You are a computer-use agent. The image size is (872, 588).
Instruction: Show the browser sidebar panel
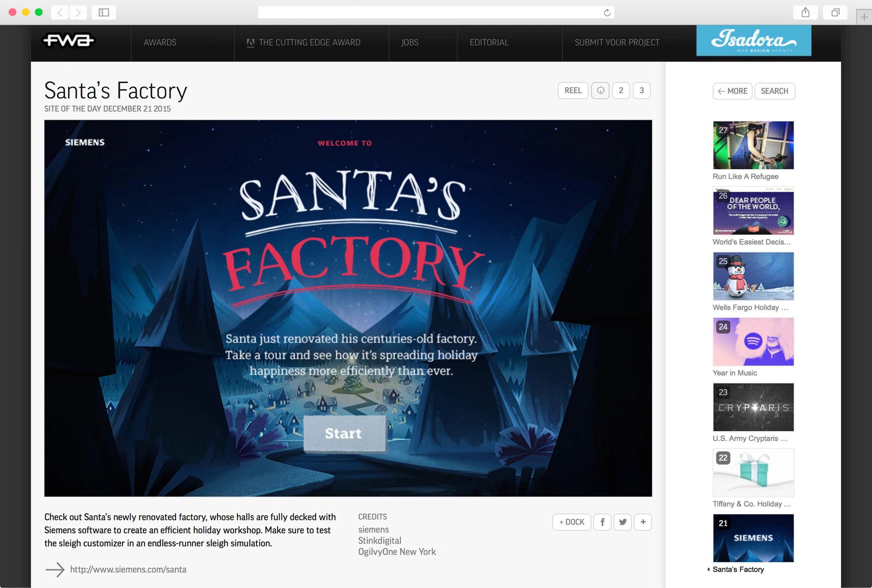coord(104,12)
